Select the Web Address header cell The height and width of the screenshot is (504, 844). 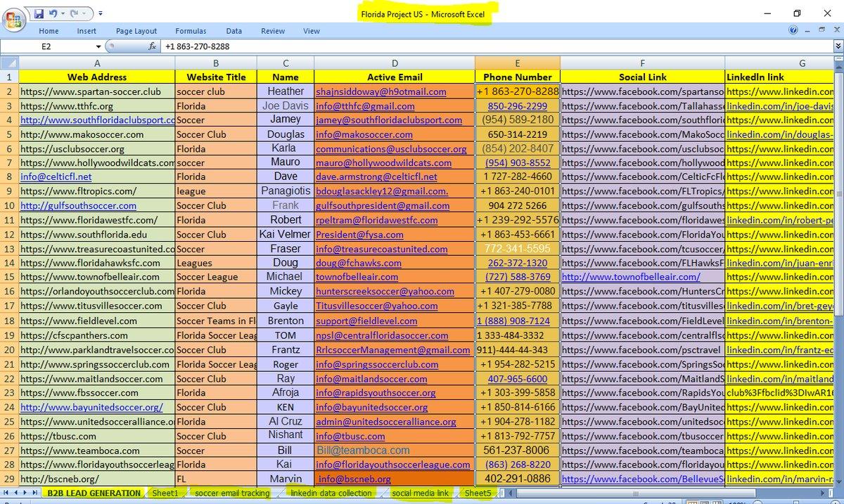[97, 77]
